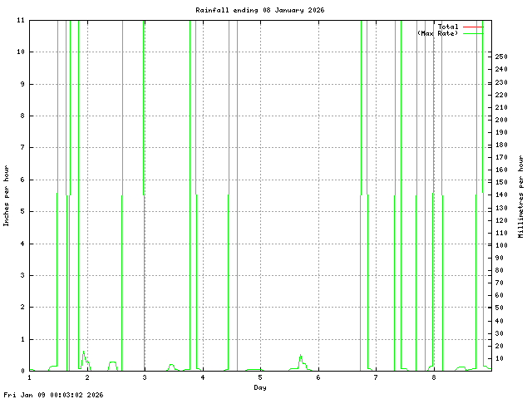Click the green Max Rate legend line sample

[x=473, y=33]
